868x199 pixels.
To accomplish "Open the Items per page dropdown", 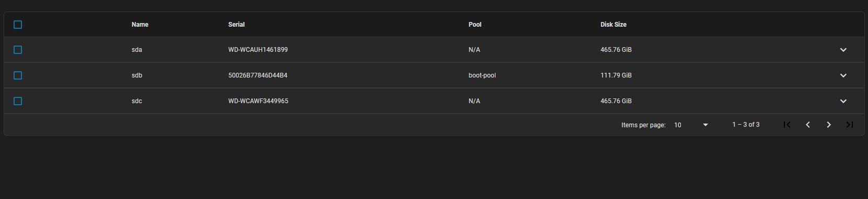I will click(x=691, y=125).
